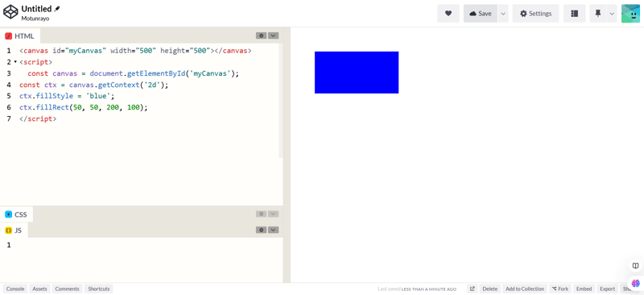Click the Embed button

(x=584, y=289)
